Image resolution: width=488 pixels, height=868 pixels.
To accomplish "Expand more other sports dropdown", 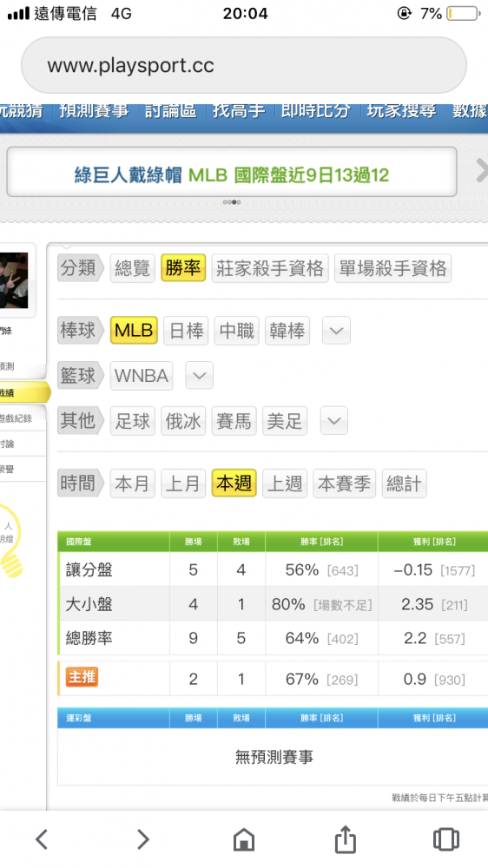I will point(334,421).
